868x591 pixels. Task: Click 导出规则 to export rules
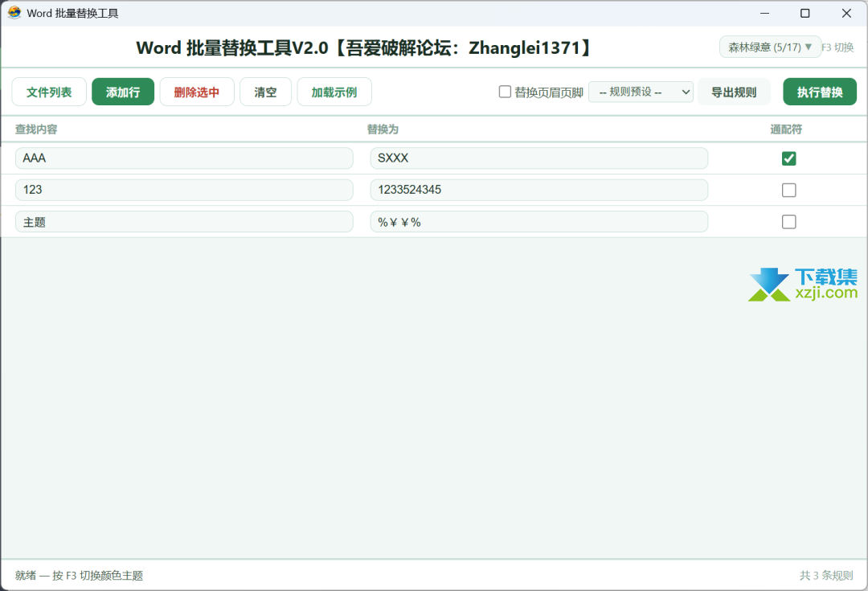click(734, 92)
